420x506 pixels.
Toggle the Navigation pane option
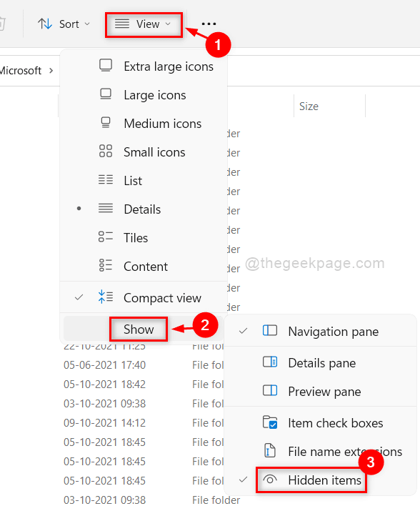(320, 332)
